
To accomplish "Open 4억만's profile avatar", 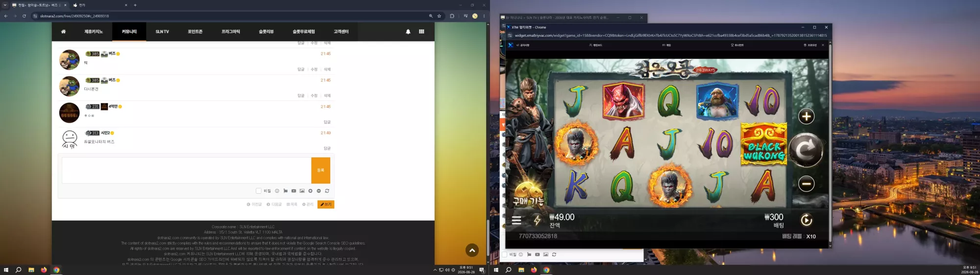I will click(x=69, y=113).
